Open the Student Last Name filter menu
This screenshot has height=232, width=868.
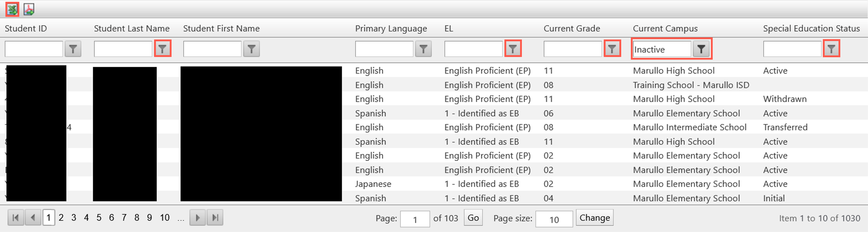pyautogui.click(x=163, y=49)
